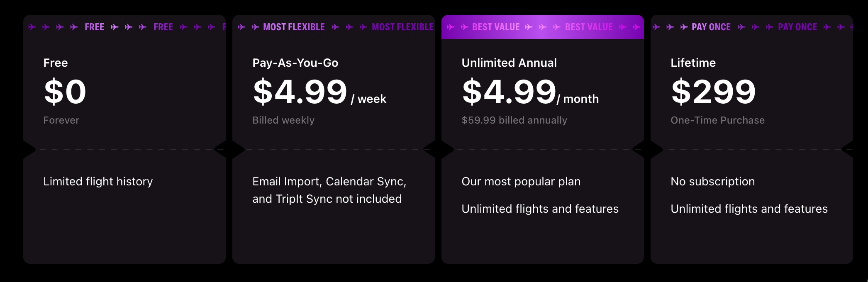The width and height of the screenshot is (868, 282).
Task: Click the airplane icon between the two FREE labels
Action: point(129,27)
